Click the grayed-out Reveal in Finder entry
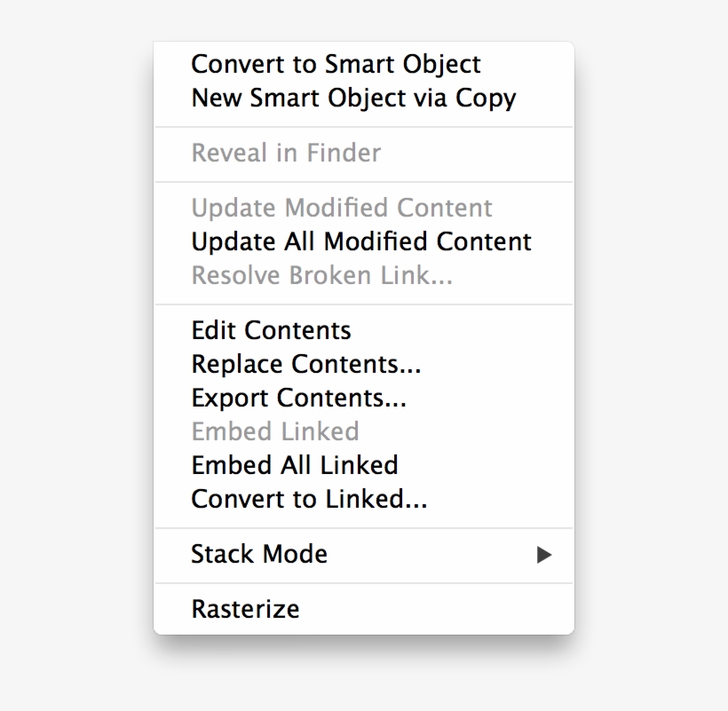Image resolution: width=728 pixels, height=711 pixels. coord(286,154)
